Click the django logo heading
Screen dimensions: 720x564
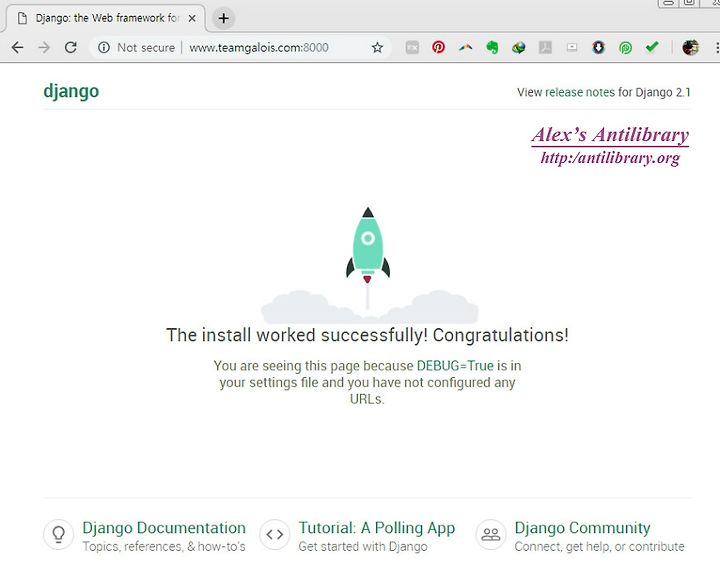(71, 91)
